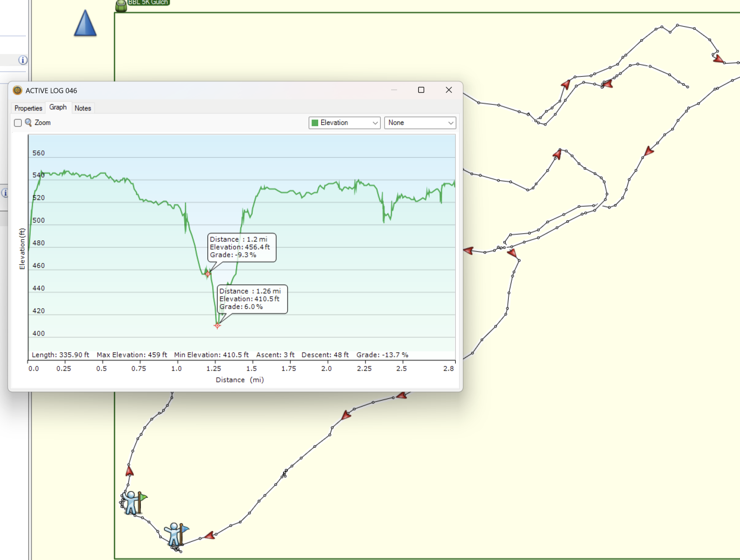Click the Ascent: 3 ft statistic
This screenshot has height=560, width=740.
[275, 355]
